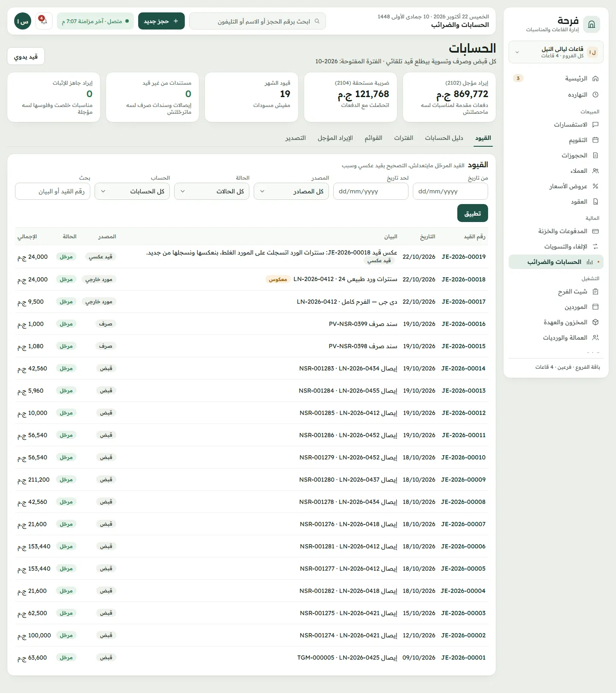Switch to the الإيراد المؤجل tab
616x693 pixels.
click(x=335, y=138)
